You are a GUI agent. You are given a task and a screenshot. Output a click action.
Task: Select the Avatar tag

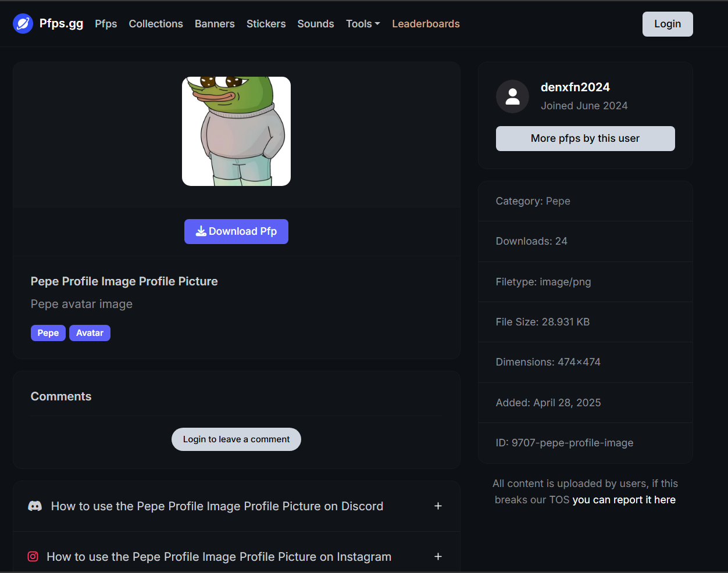(90, 333)
